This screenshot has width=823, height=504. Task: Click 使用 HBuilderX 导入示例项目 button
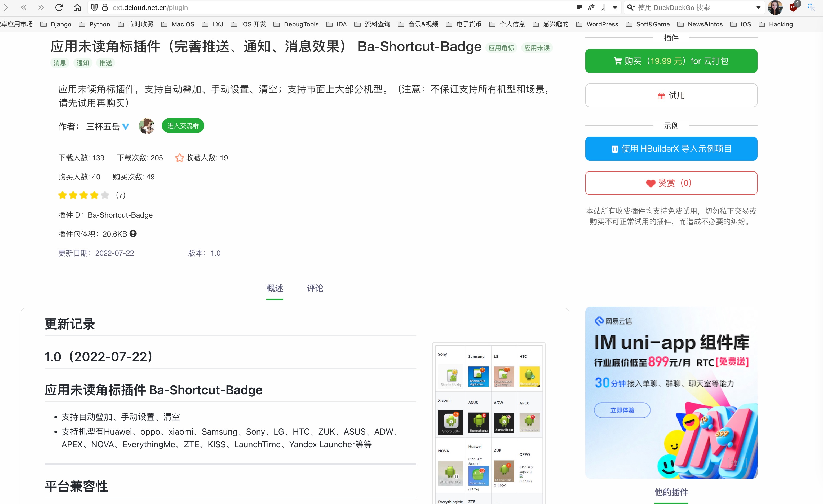point(671,149)
